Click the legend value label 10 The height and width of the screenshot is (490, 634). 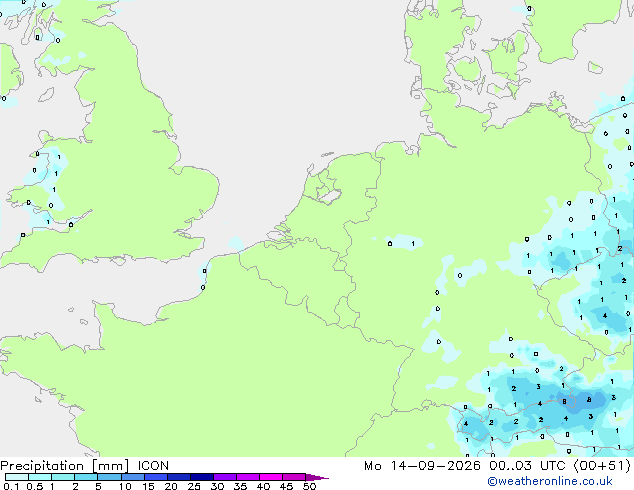click(125, 486)
